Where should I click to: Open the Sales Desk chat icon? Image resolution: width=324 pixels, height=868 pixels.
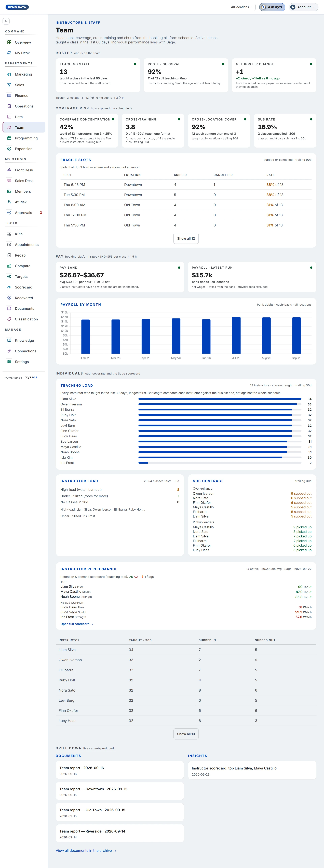(x=9, y=181)
